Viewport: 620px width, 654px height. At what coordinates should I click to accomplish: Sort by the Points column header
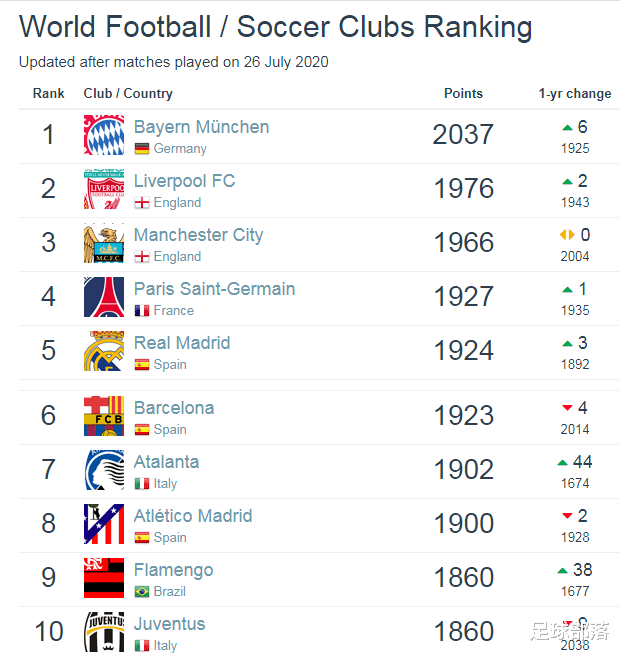point(463,93)
